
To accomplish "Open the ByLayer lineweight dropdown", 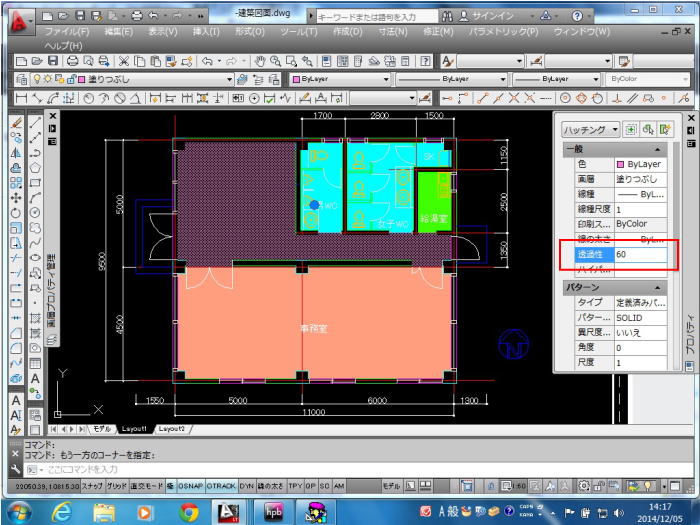I will tap(596, 79).
